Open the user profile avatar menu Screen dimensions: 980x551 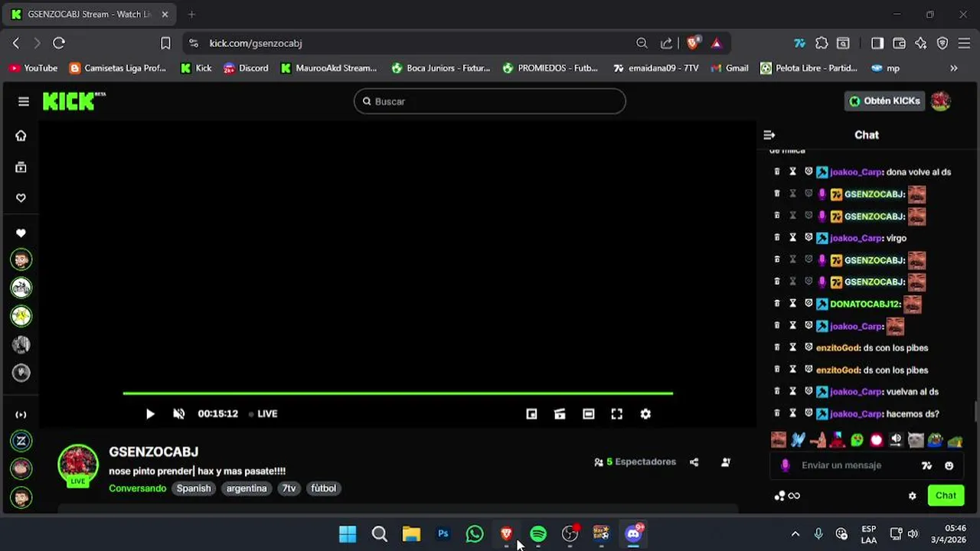click(x=941, y=101)
